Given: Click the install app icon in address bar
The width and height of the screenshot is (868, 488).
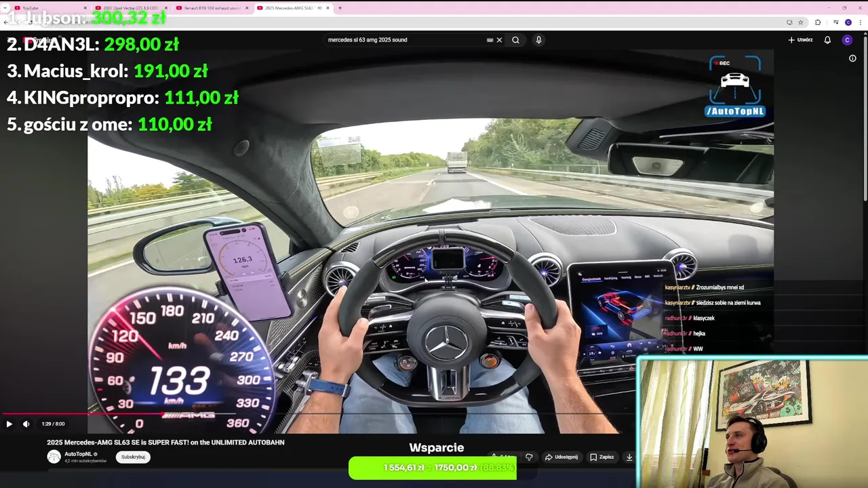Looking at the screenshot, I should pyautogui.click(x=789, y=22).
